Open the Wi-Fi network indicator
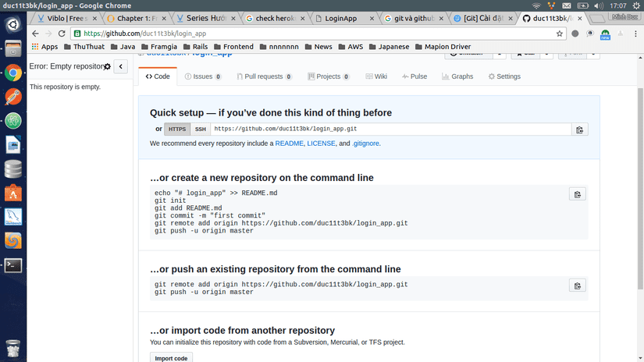 point(536,5)
